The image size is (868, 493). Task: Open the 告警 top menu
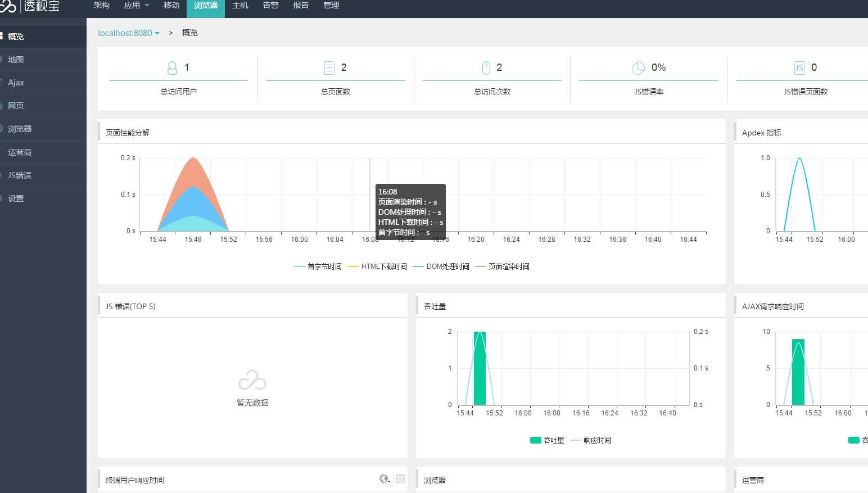tap(270, 5)
